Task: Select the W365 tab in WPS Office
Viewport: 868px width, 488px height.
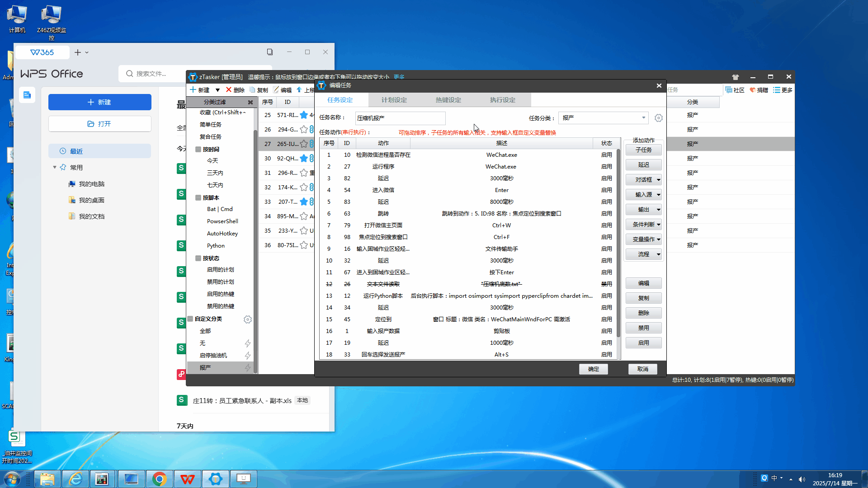Action: pos(42,52)
